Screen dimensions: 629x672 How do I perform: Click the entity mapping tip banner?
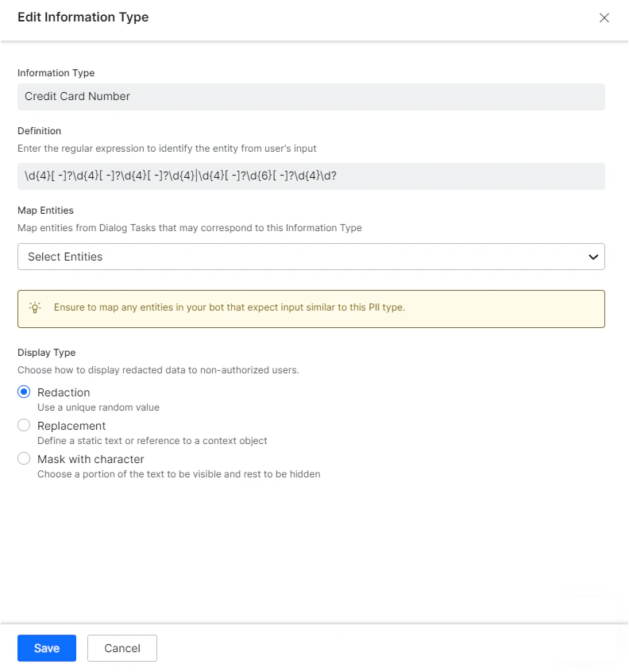click(x=311, y=308)
